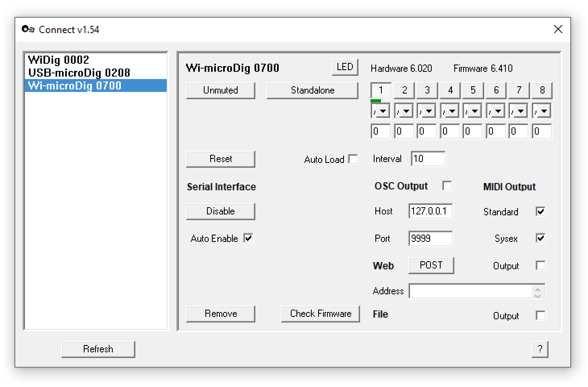The image size is (588, 387).
Task: Click the OSC Host input field
Action: pos(430,211)
